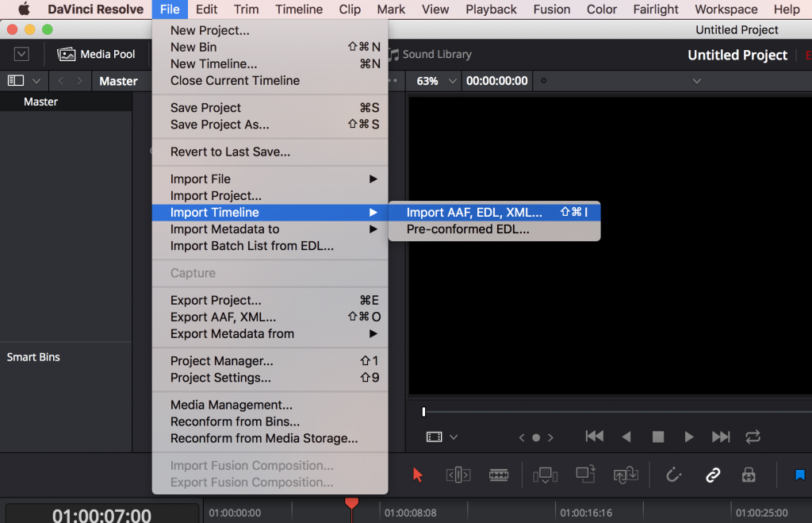
Task: Go to previous edit point arrow
Action: click(522, 437)
